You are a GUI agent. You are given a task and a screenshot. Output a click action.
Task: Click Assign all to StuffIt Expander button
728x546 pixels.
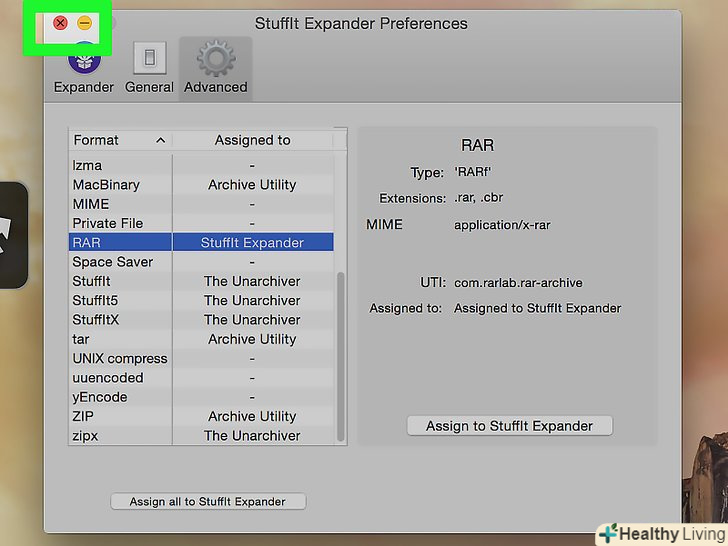point(208,501)
